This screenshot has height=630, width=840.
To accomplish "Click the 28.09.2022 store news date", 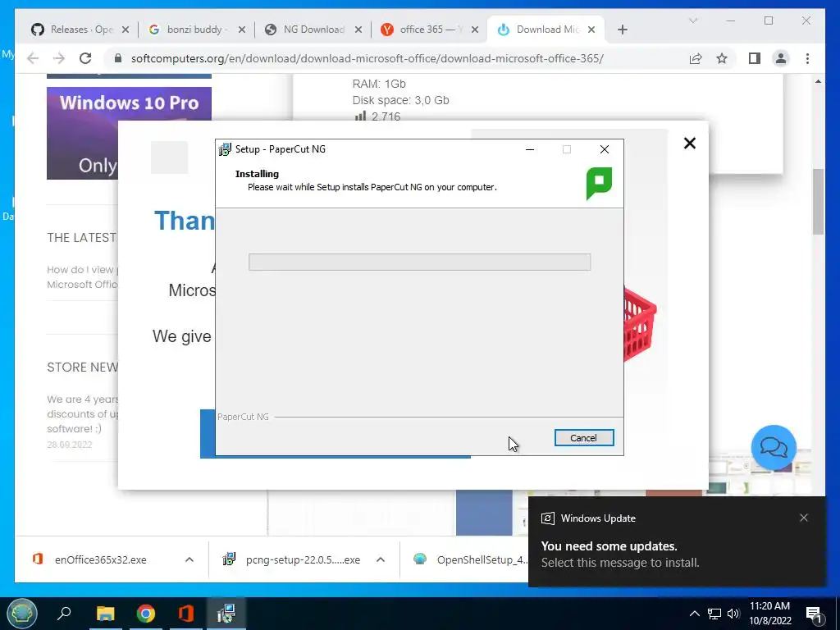I will point(70,445).
